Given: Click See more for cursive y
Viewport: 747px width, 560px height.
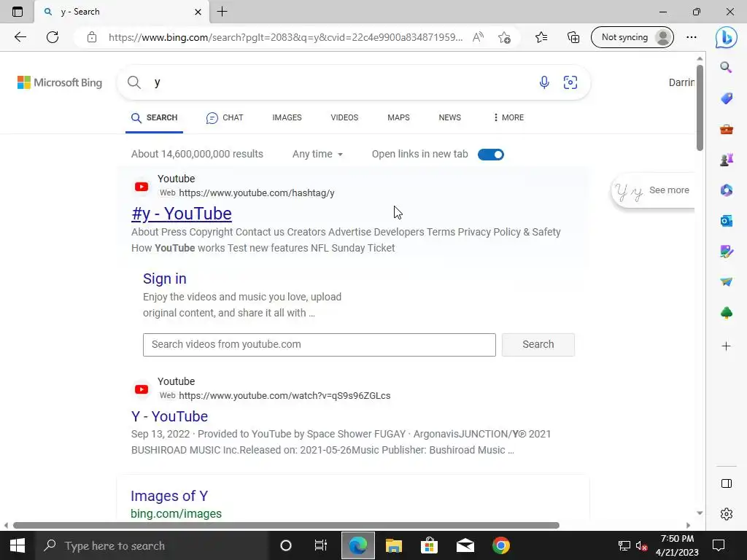Looking at the screenshot, I should pyautogui.click(x=669, y=190).
